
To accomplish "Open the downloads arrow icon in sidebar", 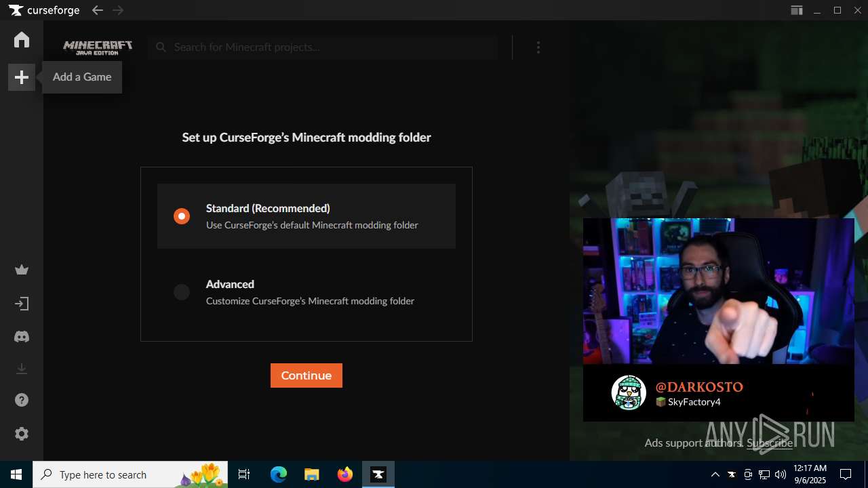I will pyautogui.click(x=22, y=369).
